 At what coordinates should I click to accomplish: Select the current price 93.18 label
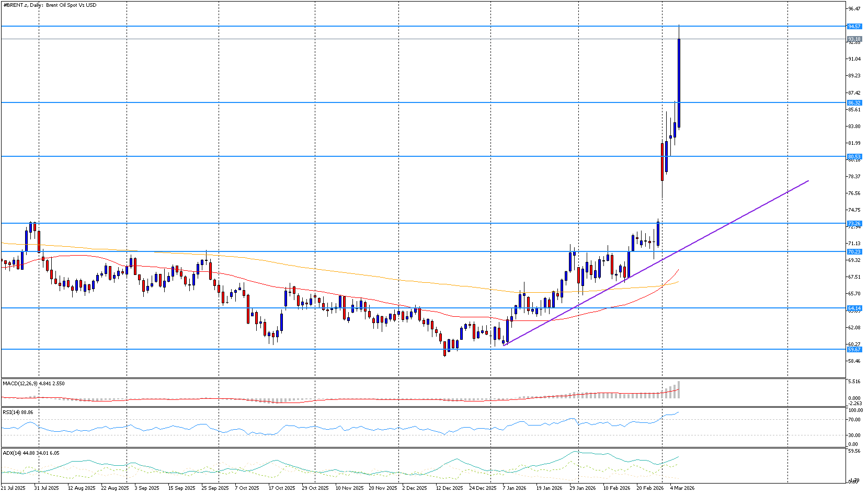854,39
